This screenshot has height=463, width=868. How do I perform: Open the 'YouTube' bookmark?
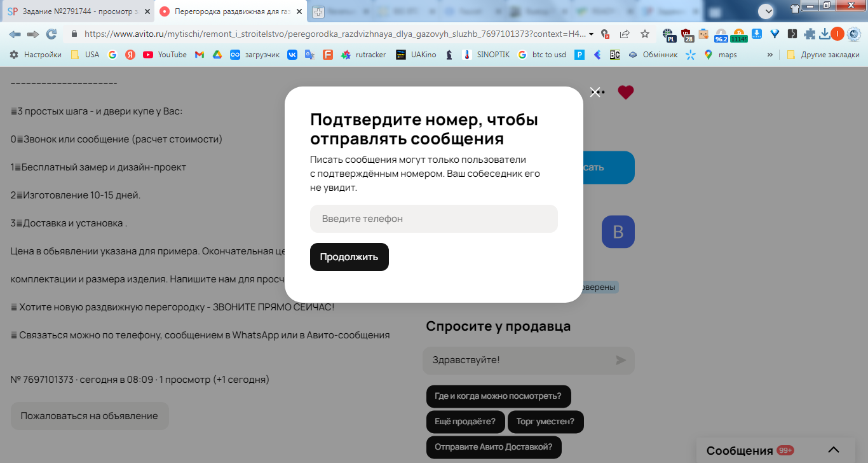click(x=165, y=55)
